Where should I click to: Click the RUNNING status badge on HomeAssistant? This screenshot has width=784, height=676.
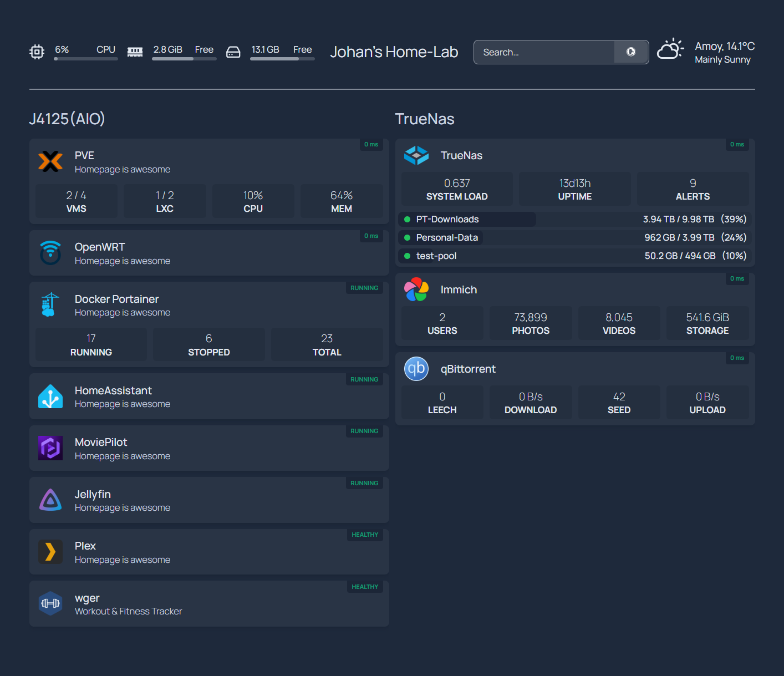(x=364, y=379)
